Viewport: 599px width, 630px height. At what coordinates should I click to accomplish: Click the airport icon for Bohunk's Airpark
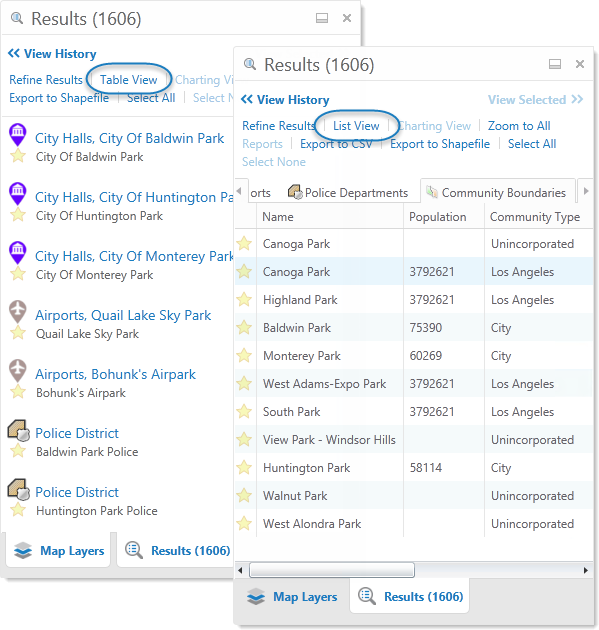18,370
